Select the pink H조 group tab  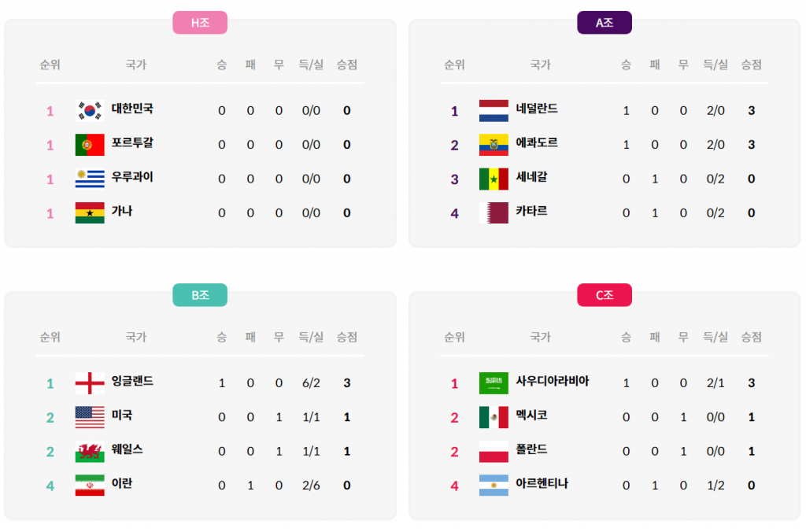pos(200,23)
